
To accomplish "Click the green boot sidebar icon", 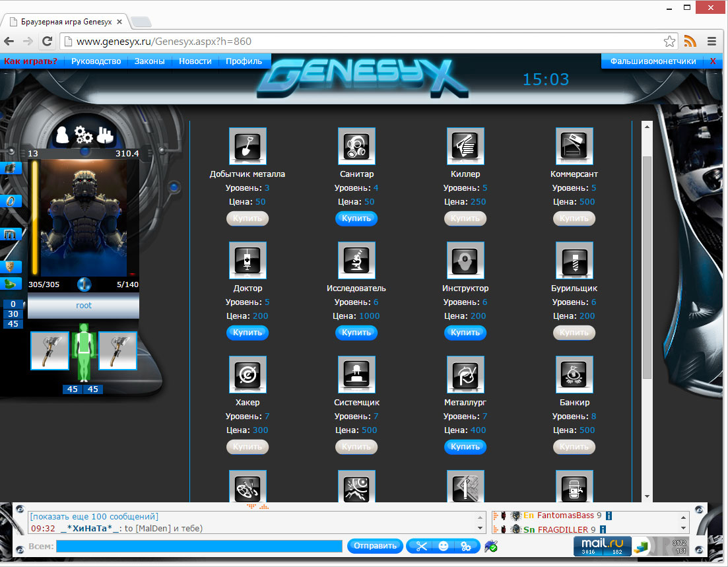I will point(10,283).
